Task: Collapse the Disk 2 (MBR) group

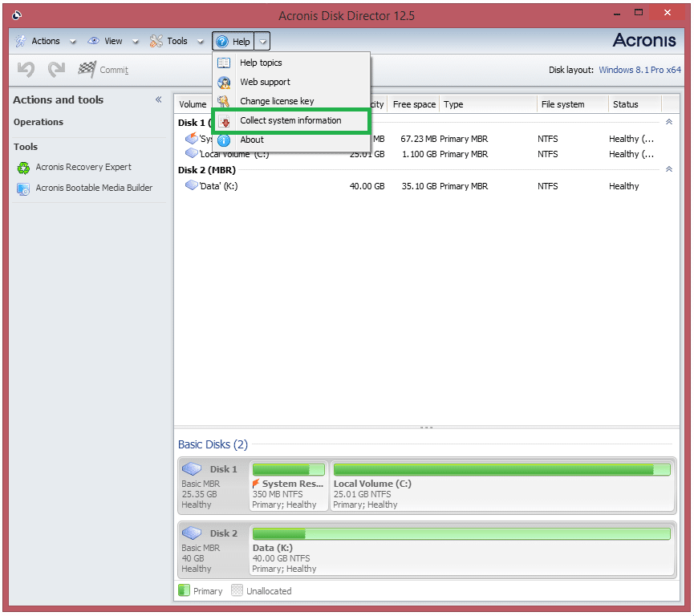Action: click(x=669, y=169)
